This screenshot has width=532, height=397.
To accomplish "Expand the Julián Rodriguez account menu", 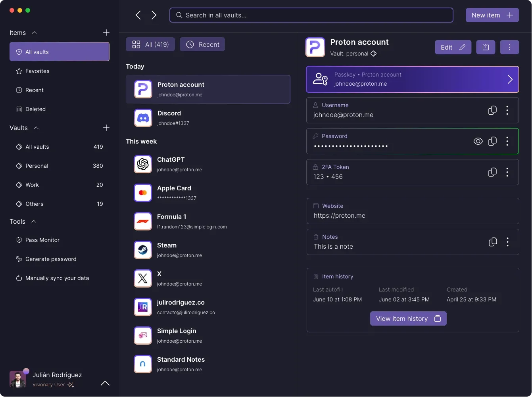I will (x=105, y=383).
